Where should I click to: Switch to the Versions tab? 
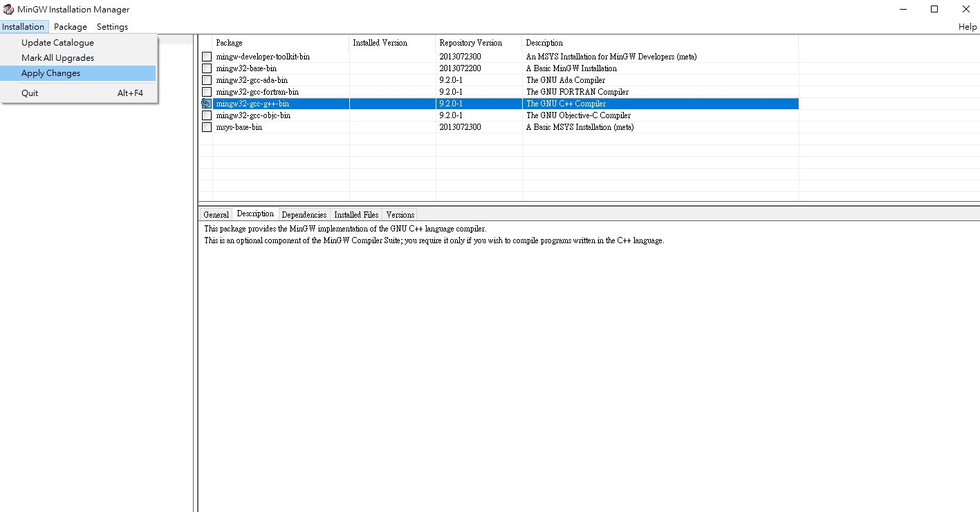[x=400, y=214]
